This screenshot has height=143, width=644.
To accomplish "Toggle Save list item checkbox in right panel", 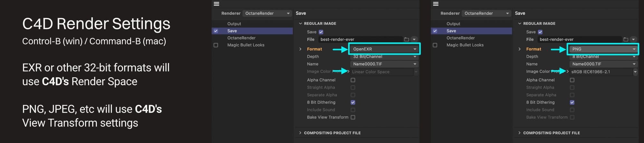I will point(435,31).
